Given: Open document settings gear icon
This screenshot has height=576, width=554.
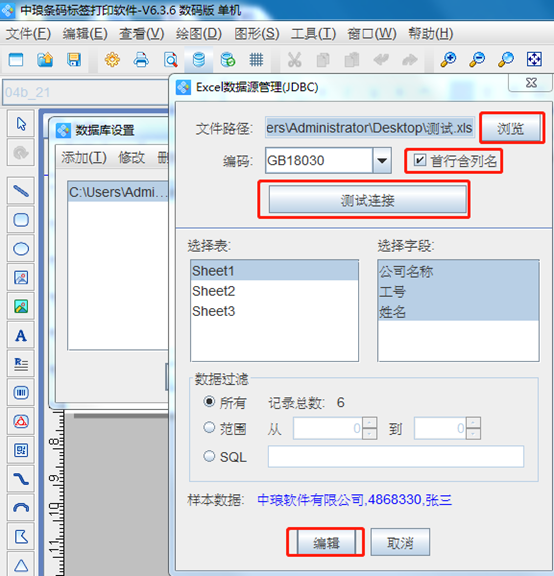Looking at the screenshot, I should click(x=112, y=60).
